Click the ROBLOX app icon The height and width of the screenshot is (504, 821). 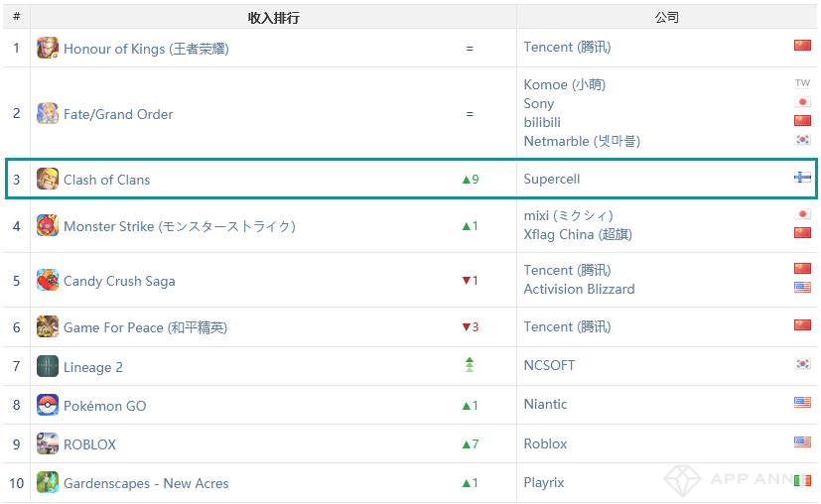click(x=47, y=444)
